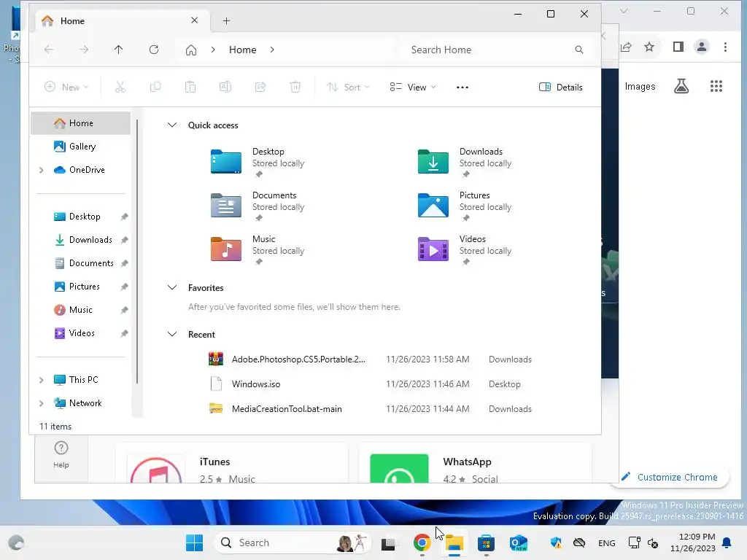Screen dimensions: 747x560
Task: Add a new Explorer tab
Action: point(226,21)
